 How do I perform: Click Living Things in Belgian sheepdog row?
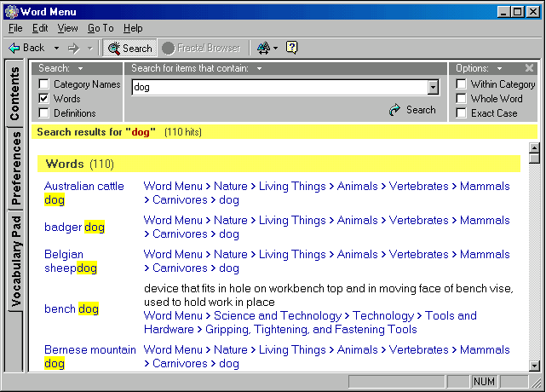[x=292, y=254]
